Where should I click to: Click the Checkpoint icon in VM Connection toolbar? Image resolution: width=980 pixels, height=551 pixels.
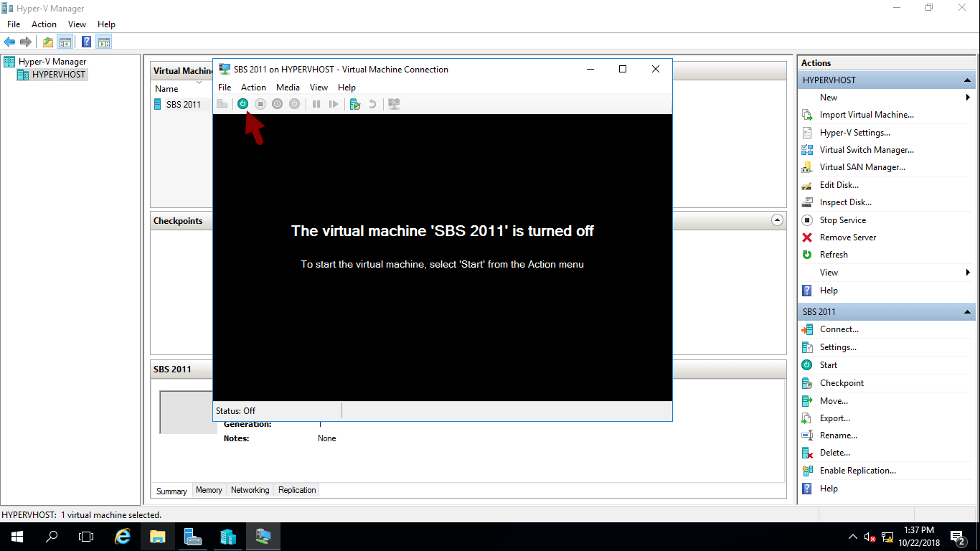(354, 104)
